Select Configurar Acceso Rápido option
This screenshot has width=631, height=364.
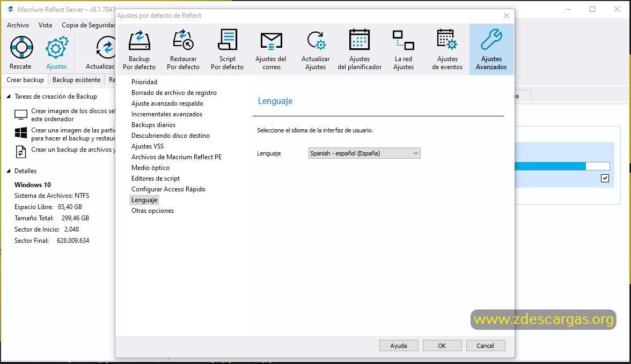pos(168,189)
